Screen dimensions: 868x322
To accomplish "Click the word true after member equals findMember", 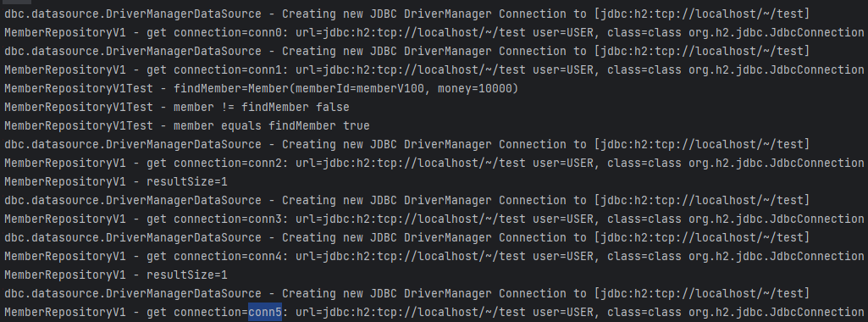I will pos(356,125).
